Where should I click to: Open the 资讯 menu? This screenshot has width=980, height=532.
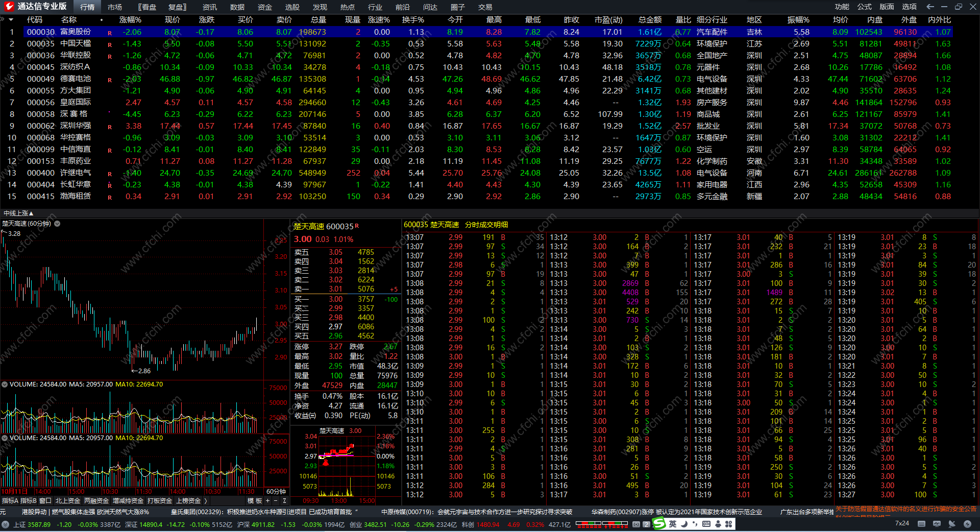(210, 7)
